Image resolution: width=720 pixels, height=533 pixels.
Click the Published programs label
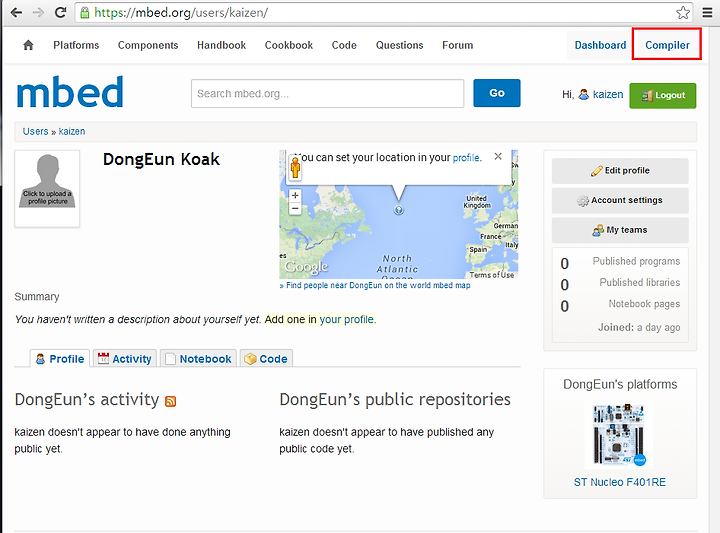[x=636, y=261]
